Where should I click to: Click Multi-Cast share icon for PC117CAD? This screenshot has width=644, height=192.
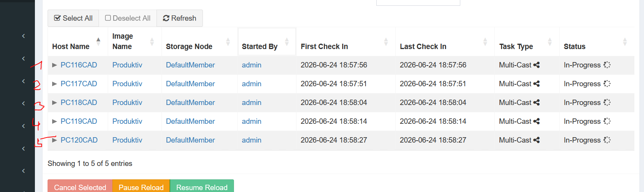[537, 84]
